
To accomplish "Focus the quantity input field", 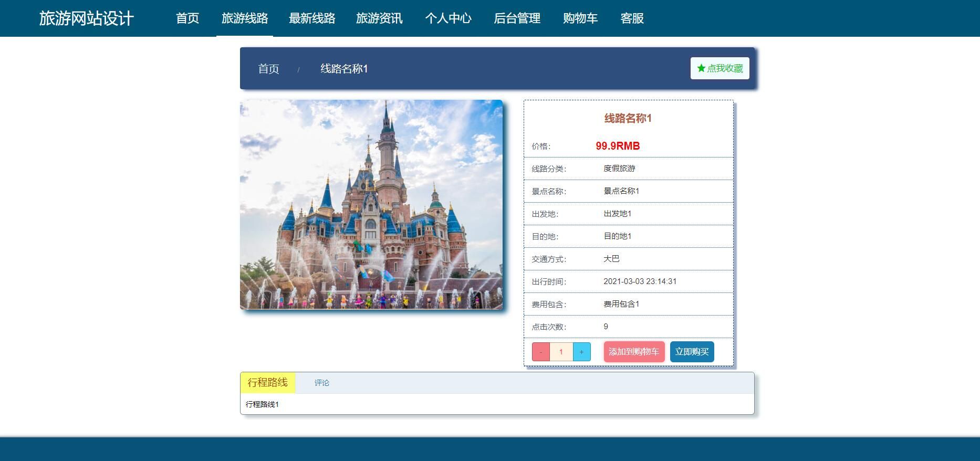I will point(561,352).
